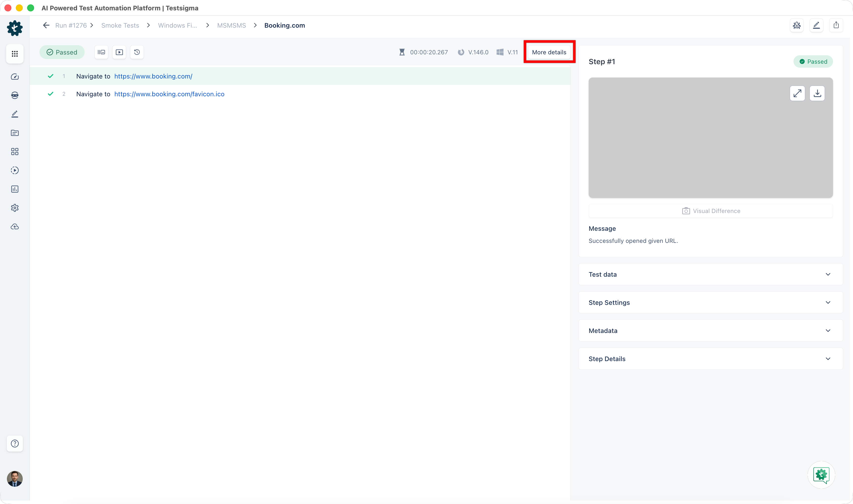Open the pencil icon in left sidebar

point(15,114)
